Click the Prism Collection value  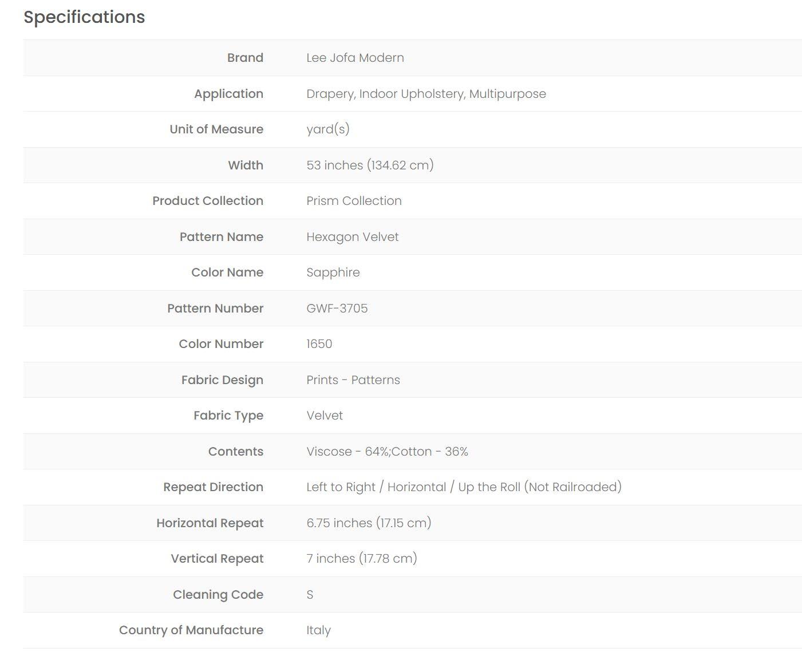354,201
